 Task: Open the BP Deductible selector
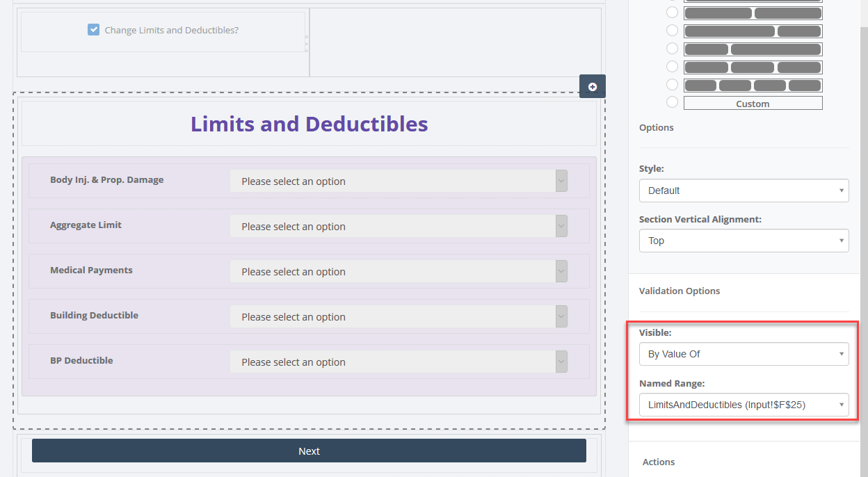pyautogui.click(x=399, y=362)
